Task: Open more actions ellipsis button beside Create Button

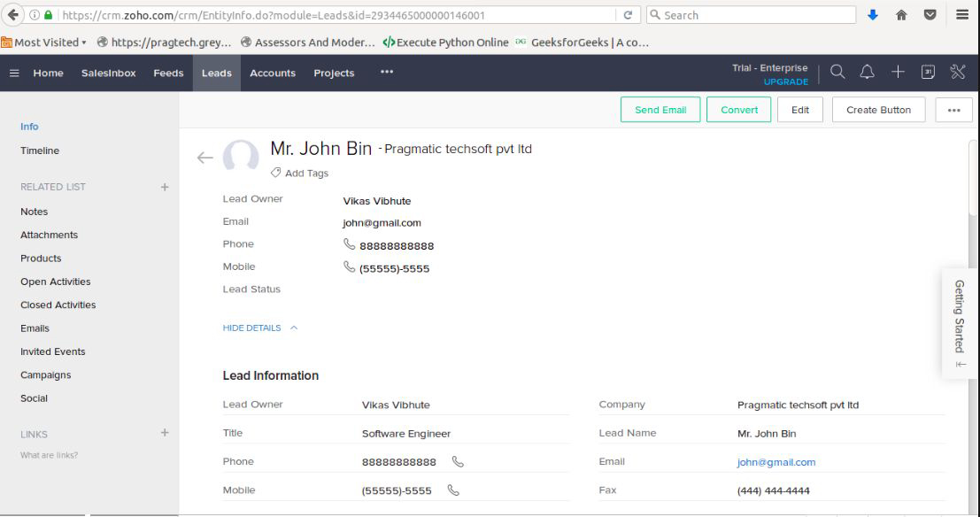Action: [953, 110]
